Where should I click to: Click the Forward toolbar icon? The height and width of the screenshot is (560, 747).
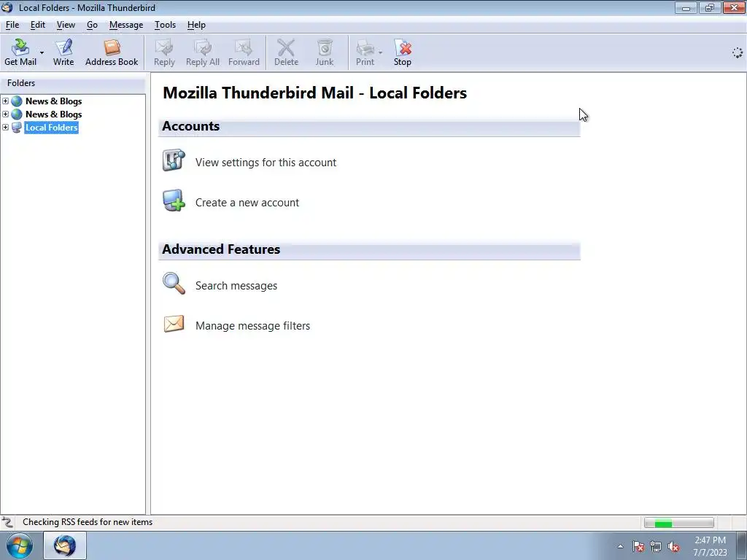[x=244, y=52]
